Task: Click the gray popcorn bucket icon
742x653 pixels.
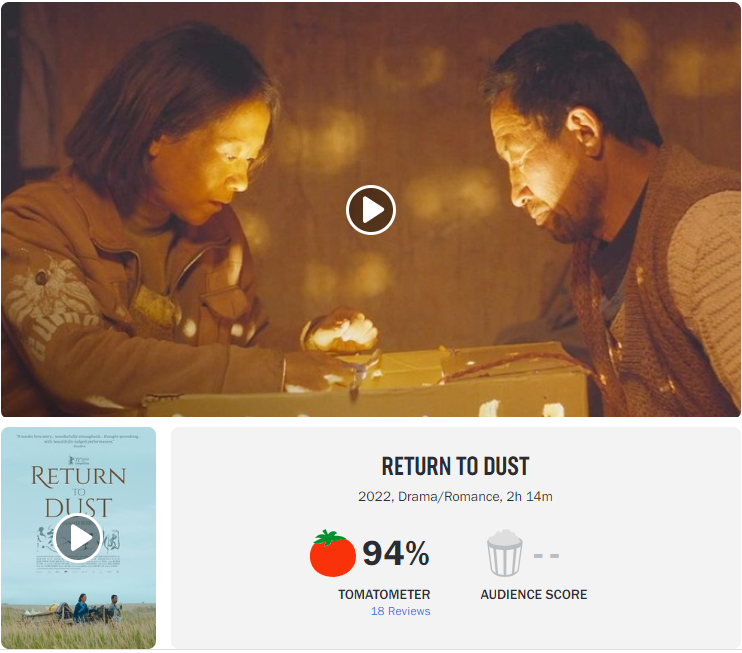Action: pyautogui.click(x=504, y=553)
